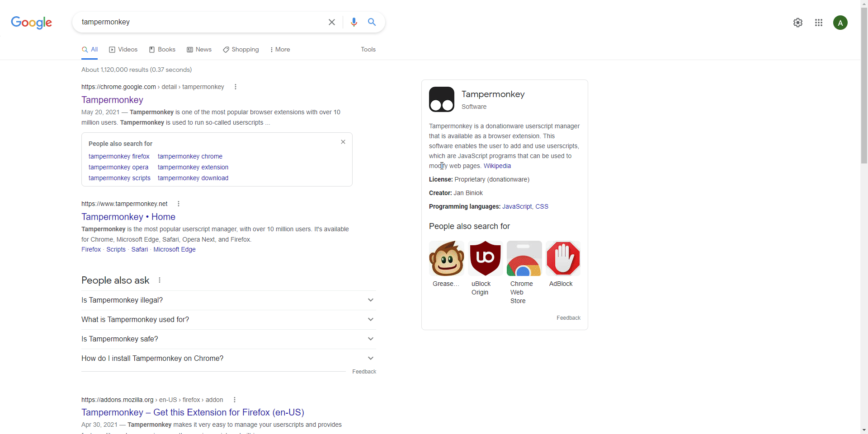Click tampermonkey firefox suggestion
This screenshot has width=868, height=434.
119,157
